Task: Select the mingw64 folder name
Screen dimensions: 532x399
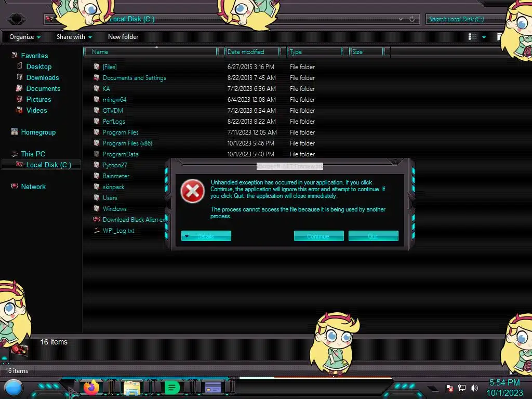Action: [x=114, y=100]
